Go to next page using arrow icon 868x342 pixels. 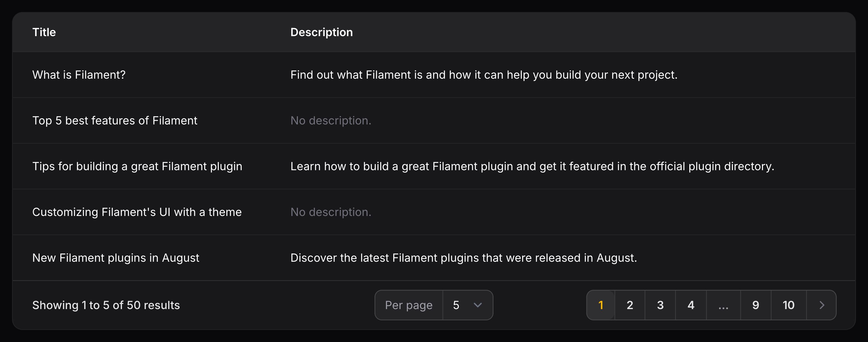coord(821,305)
